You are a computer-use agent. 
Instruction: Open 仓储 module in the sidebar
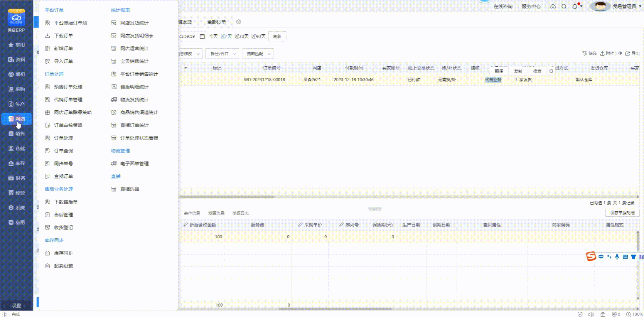16,149
